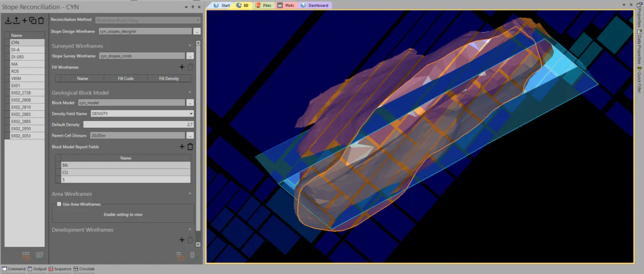This screenshot has width=644, height=274.
Task: Add a Development Wireframe with the plus icon
Action: coord(182,240)
